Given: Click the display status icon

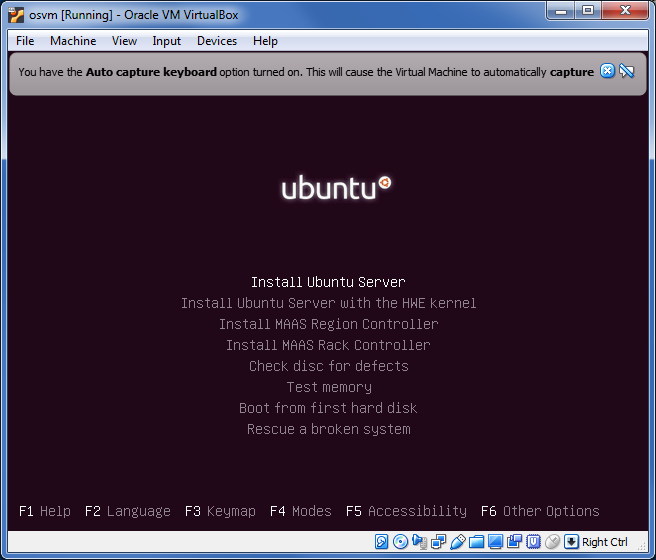Looking at the screenshot, I should [495, 542].
